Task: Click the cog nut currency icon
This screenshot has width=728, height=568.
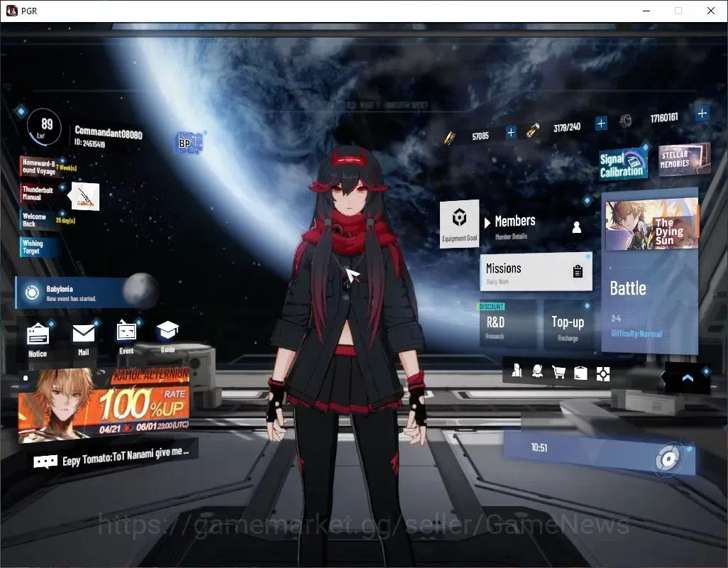Action: tap(626, 121)
